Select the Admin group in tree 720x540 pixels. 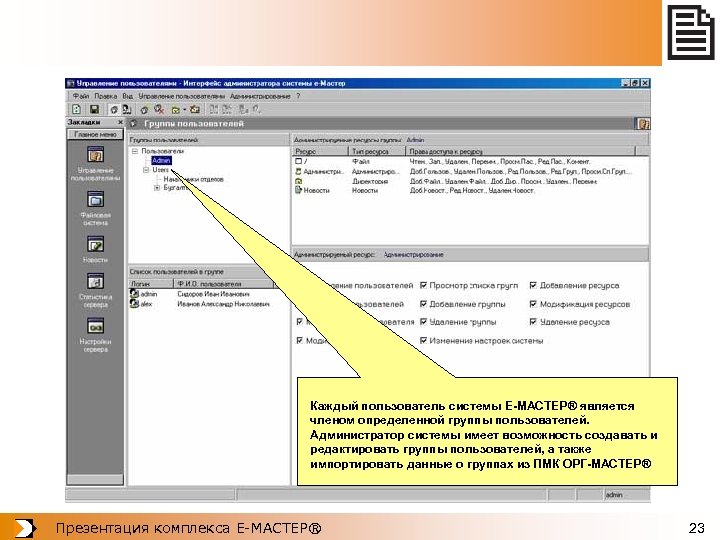point(161,161)
